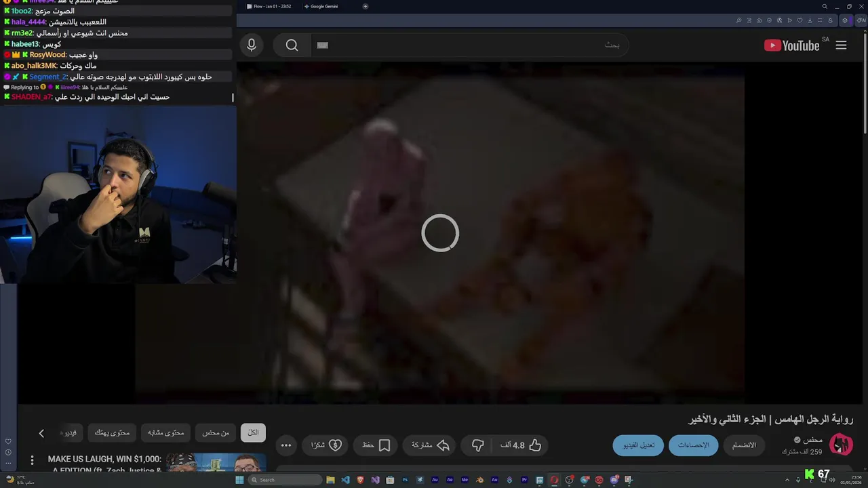Open the محتس channel name link

(812, 440)
